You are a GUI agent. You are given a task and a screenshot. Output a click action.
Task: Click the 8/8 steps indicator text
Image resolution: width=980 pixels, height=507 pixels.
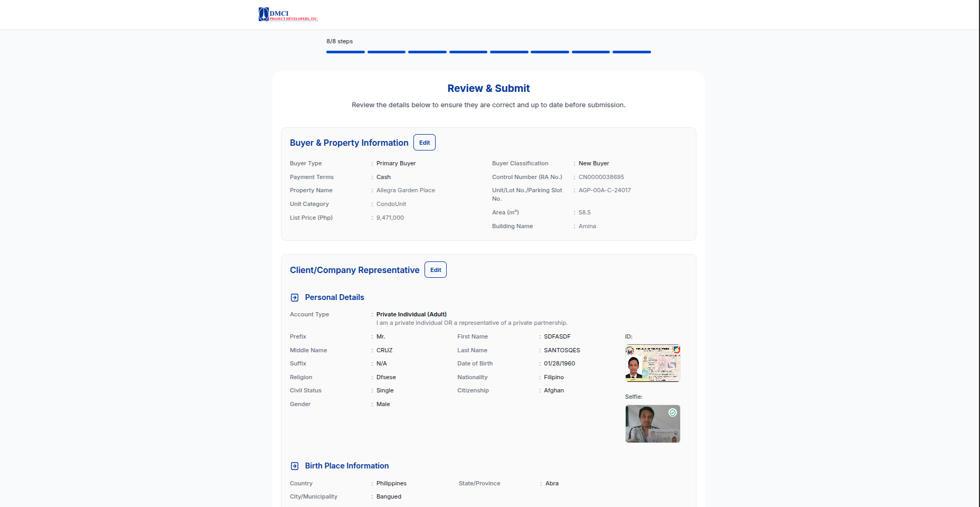point(340,41)
